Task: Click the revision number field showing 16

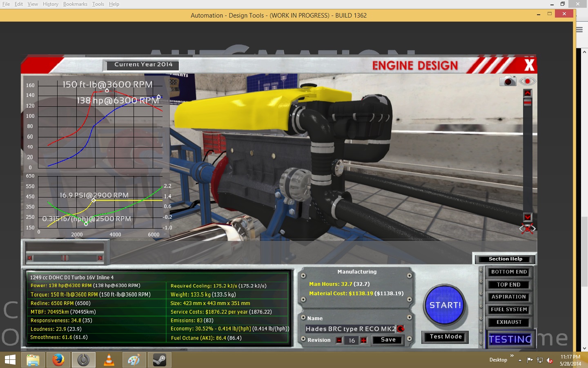Action: (x=352, y=340)
